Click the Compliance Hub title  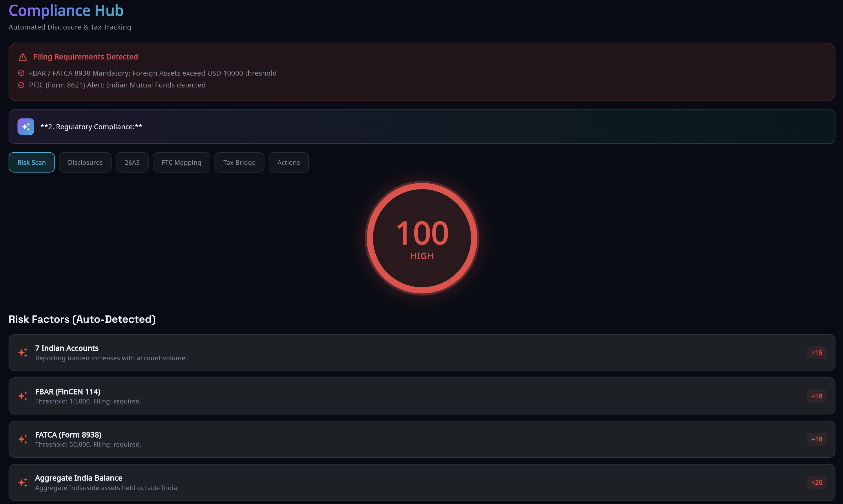(66, 10)
